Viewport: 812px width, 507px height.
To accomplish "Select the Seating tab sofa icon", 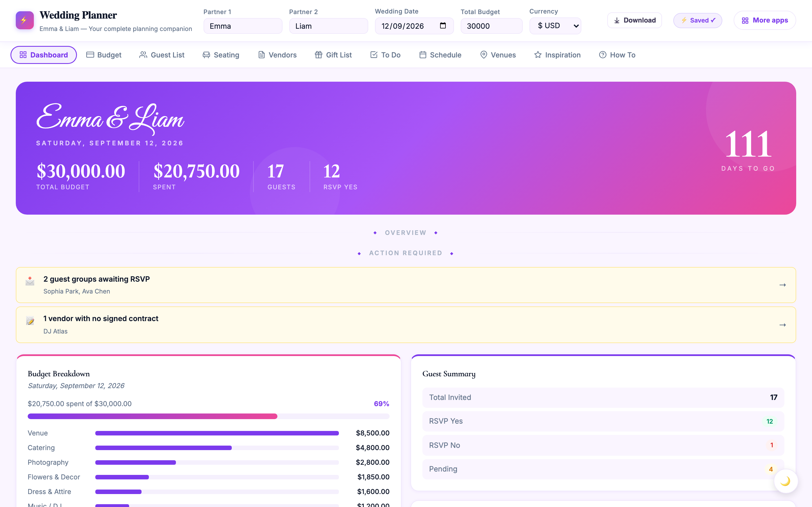I will pos(206,55).
